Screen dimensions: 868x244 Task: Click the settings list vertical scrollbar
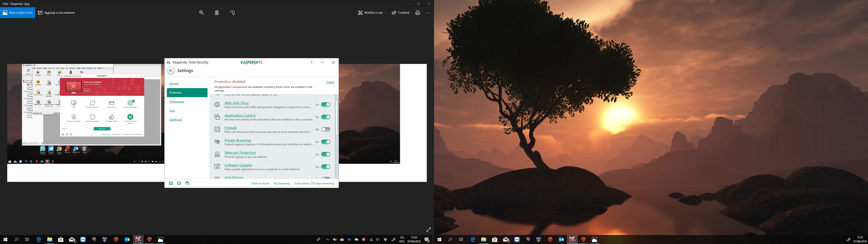336,118
